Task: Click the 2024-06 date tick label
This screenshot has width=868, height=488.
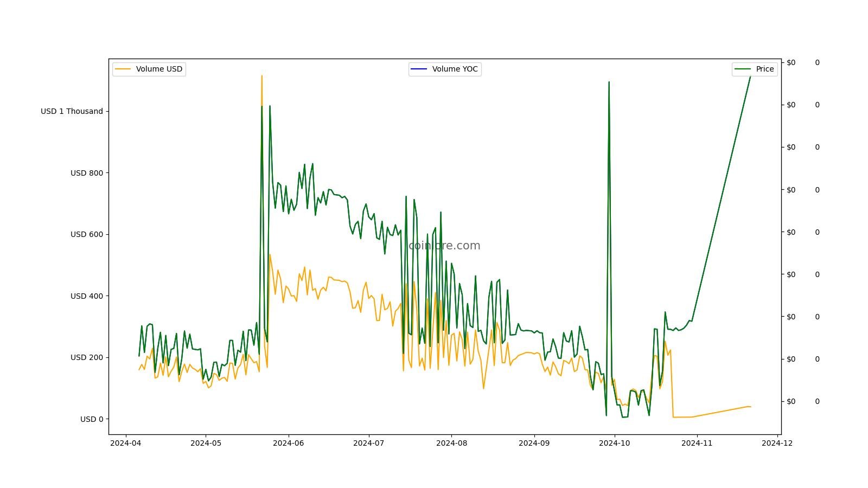Action: click(x=288, y=443)
